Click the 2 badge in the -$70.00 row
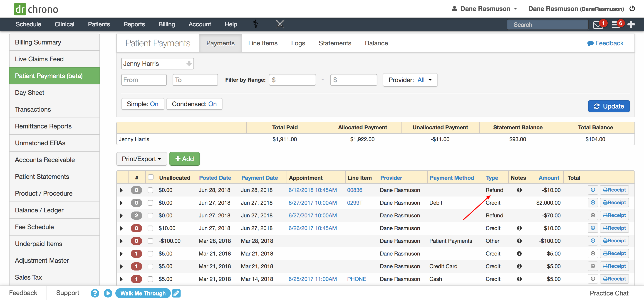The height and width of the screenshot is (300, 644). pyautogui.click(x=136, y=216)
